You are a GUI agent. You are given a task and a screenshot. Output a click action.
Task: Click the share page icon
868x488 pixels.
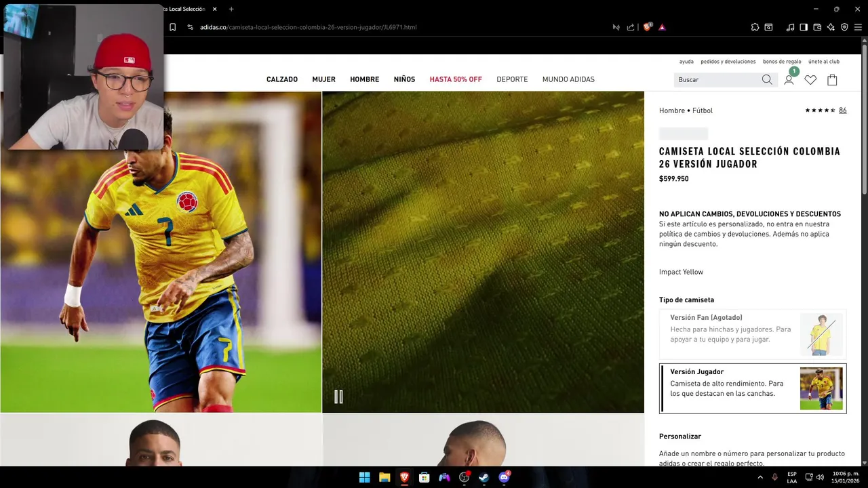pos(631,27)
